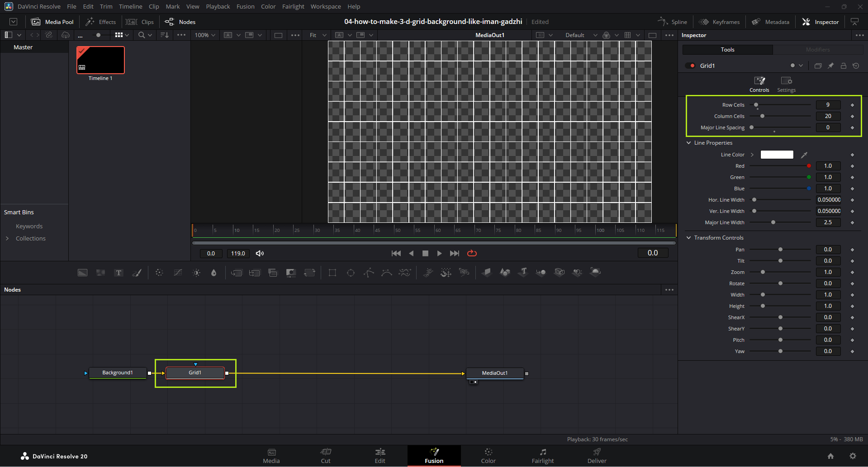Add a Background node from the toolbar
The image size is (868, 467).
[x=82, y=273]
